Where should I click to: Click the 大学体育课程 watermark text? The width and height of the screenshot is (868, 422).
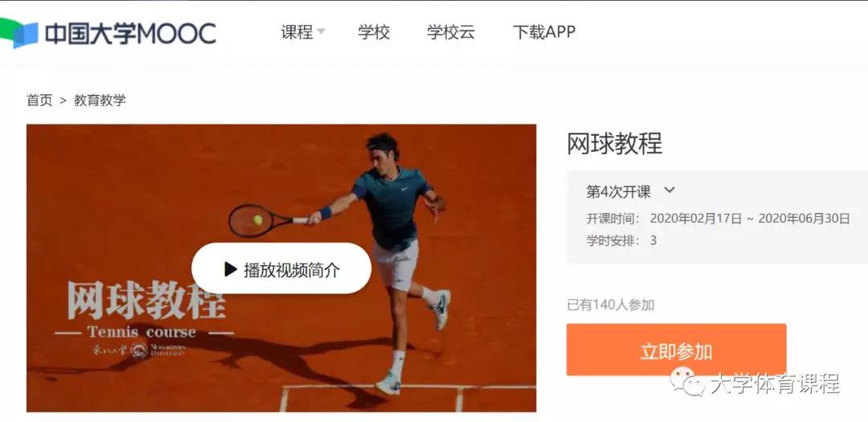pyautogui.click(x=775, y=383)
